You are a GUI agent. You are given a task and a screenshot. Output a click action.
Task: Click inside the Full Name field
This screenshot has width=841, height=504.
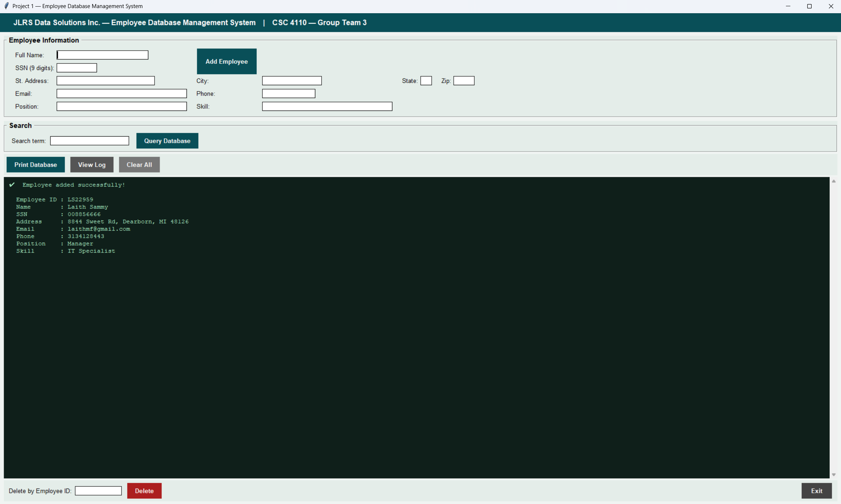pos(102,55)
